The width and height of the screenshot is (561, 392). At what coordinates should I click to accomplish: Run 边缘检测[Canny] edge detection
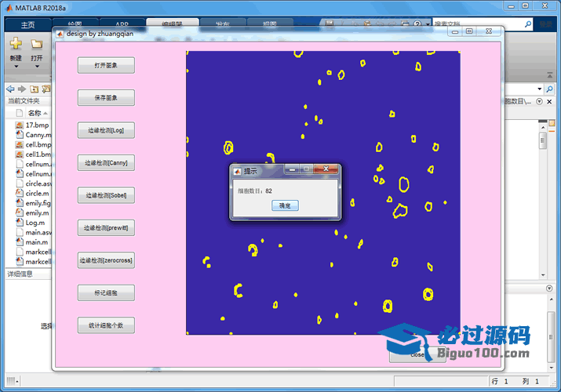[106, 162]
